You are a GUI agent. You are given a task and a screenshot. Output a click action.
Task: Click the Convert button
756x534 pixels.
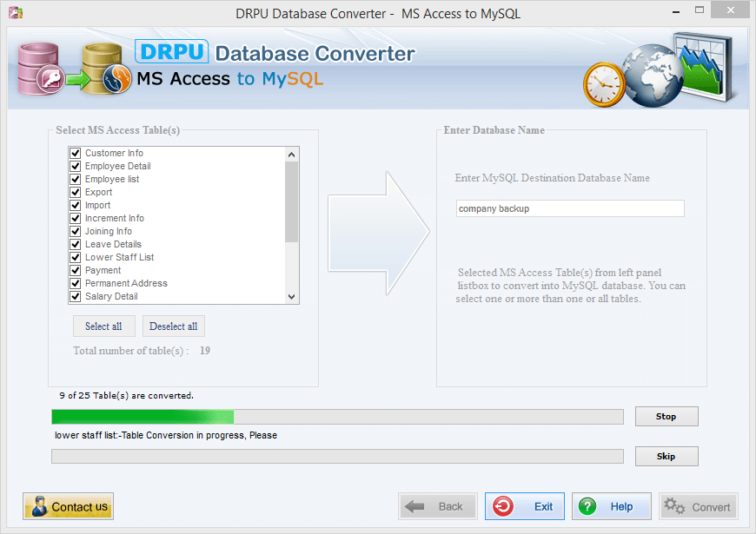698,506
